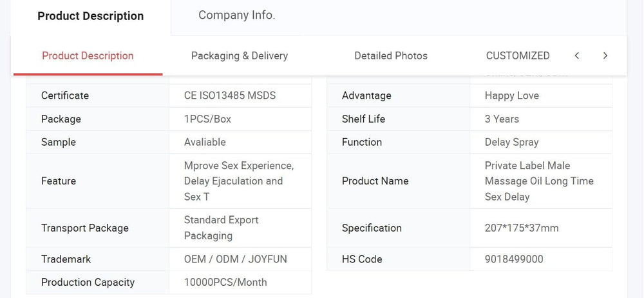
Task: Switch to Packaging & Delivery section tab
Action: tap(240, 55)
